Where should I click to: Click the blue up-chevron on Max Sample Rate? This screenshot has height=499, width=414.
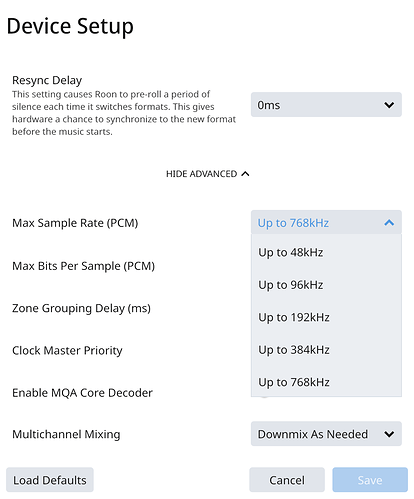coord(389,222)
